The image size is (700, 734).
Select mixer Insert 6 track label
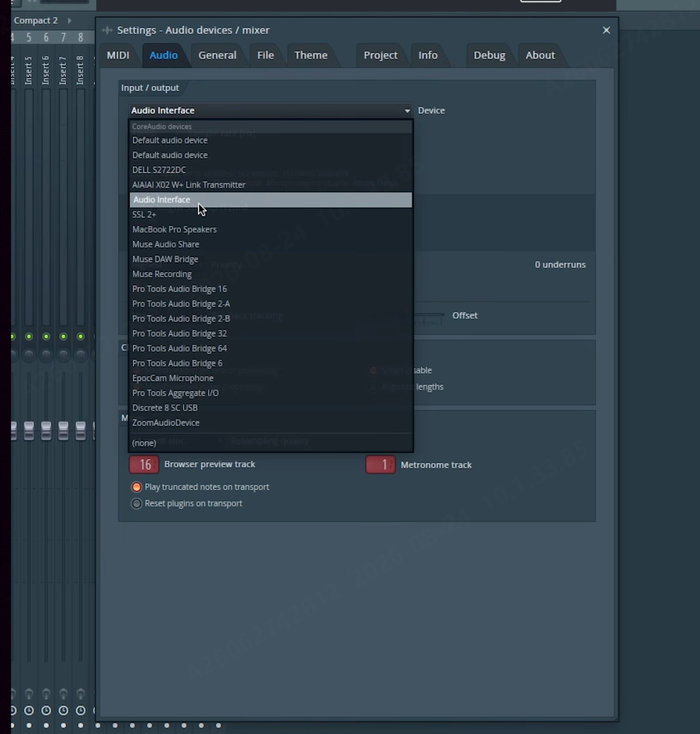point(46,70)
